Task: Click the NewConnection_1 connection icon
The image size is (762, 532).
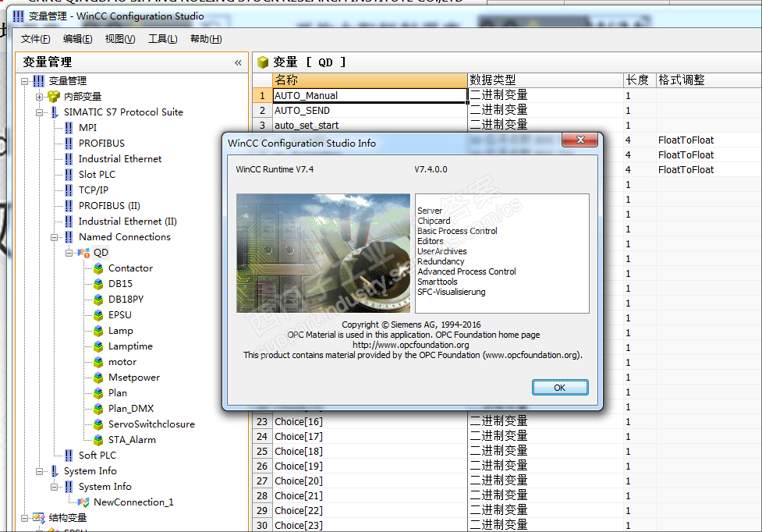Action: (83, 502)
